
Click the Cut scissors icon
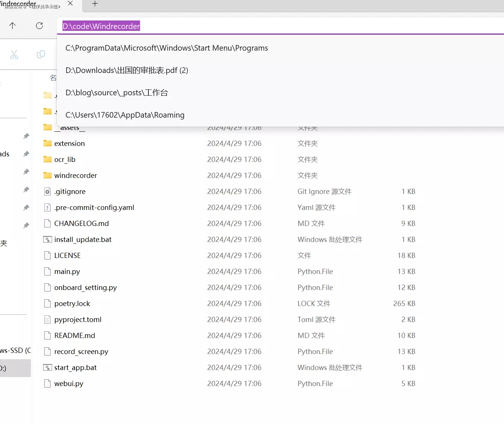[14, 55]
